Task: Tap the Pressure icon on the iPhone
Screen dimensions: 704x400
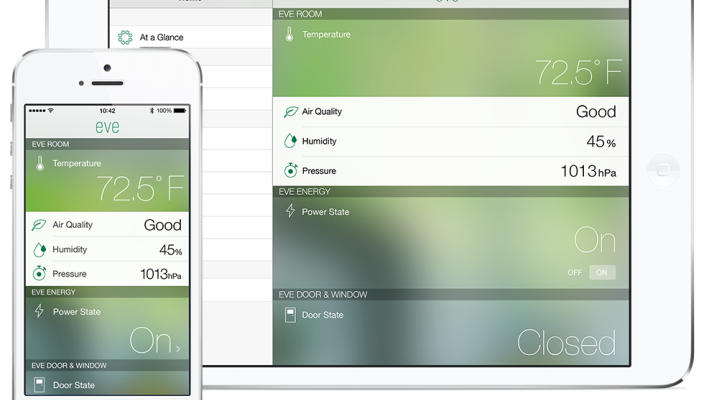Action: click(x=39, y=273)
